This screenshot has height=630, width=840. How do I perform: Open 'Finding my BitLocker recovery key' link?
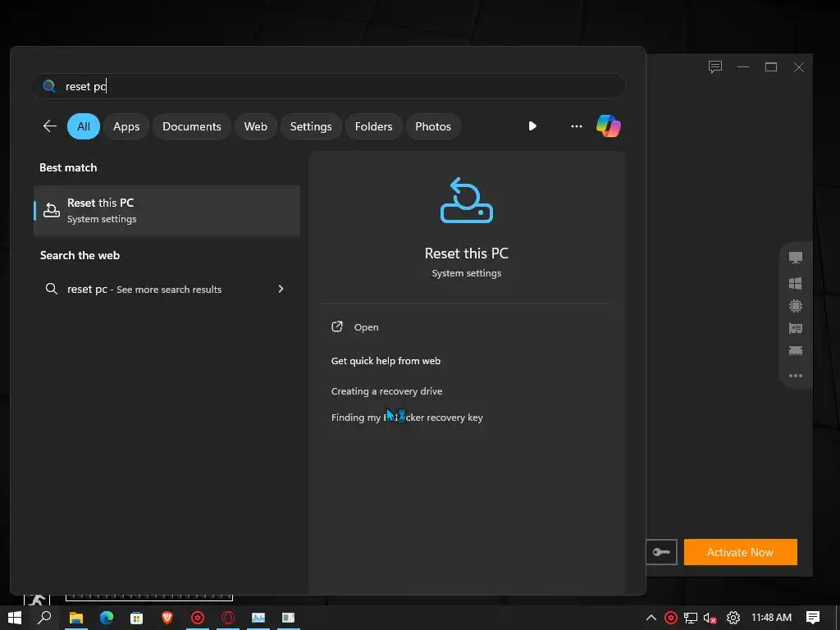click(407, 418)
